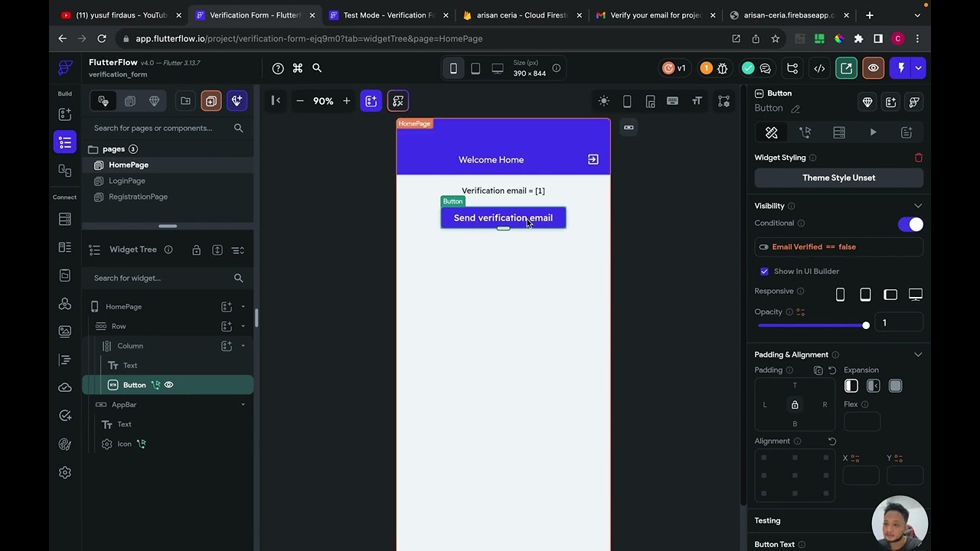The width and height of the screenshot is (980, 551).
Task: Toggle tablet landscape responsive visibility icon
Action: pyautogui.click(x=890, y=295)
